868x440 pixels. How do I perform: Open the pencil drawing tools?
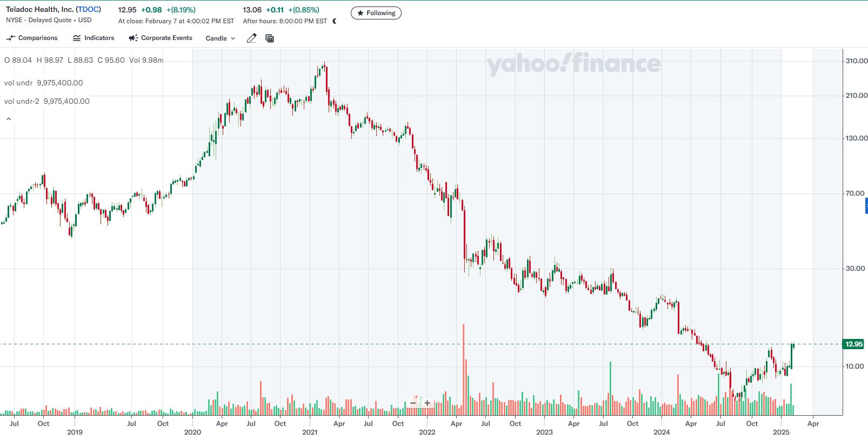251,38
